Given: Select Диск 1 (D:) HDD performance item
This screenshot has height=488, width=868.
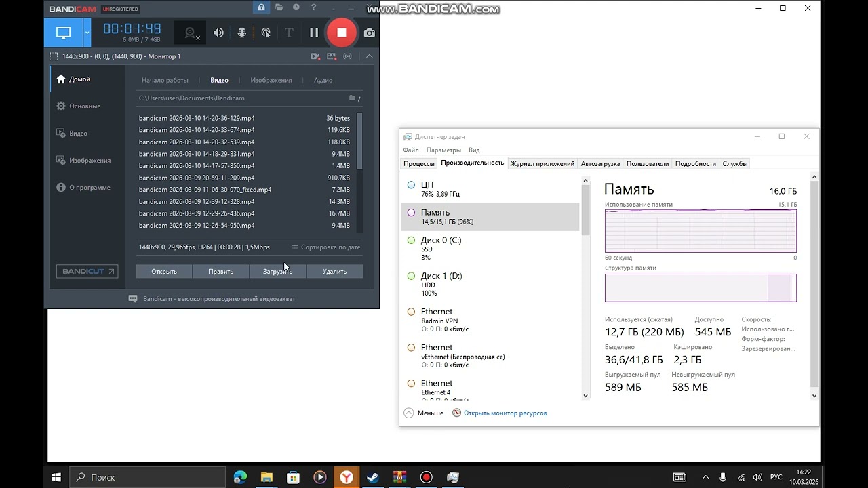Looking at the screenshot, I should tap(490, 285).
